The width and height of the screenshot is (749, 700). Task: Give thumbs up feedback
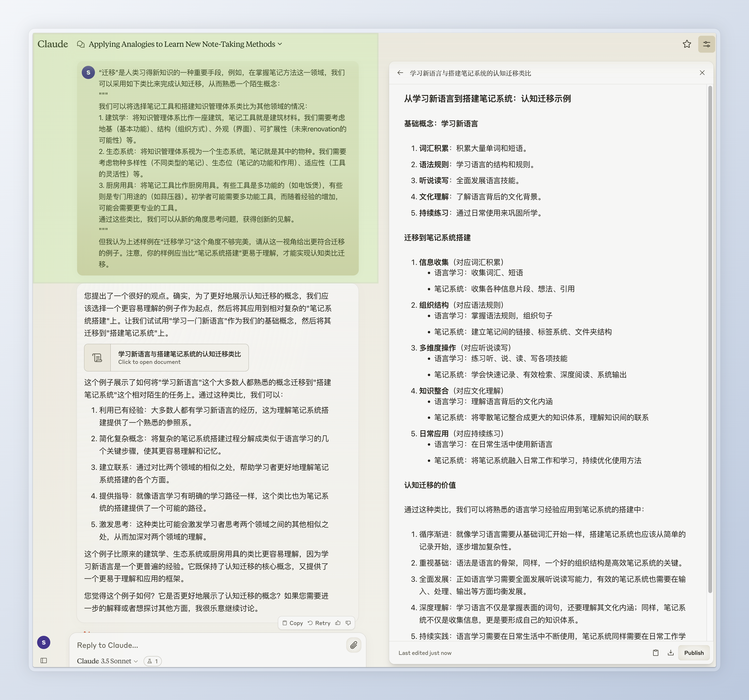tap(338, 623)
